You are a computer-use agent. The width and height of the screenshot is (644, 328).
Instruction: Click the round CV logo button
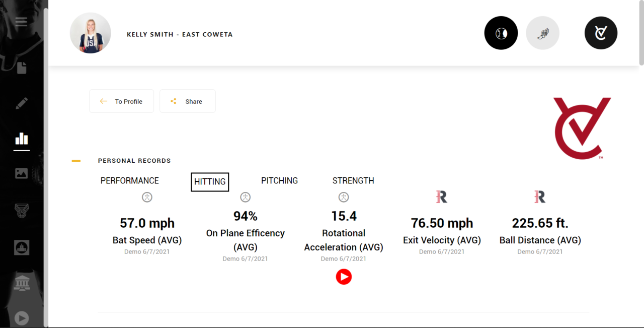601,33
